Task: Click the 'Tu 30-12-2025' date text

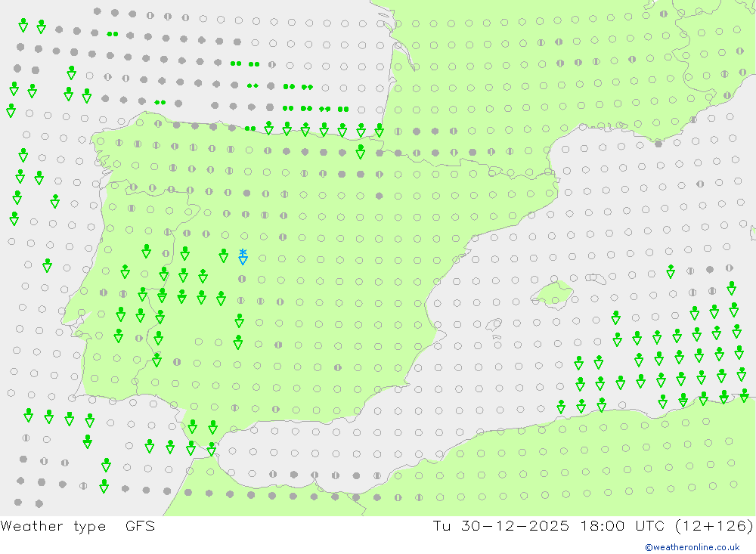Action: point(500,525)
